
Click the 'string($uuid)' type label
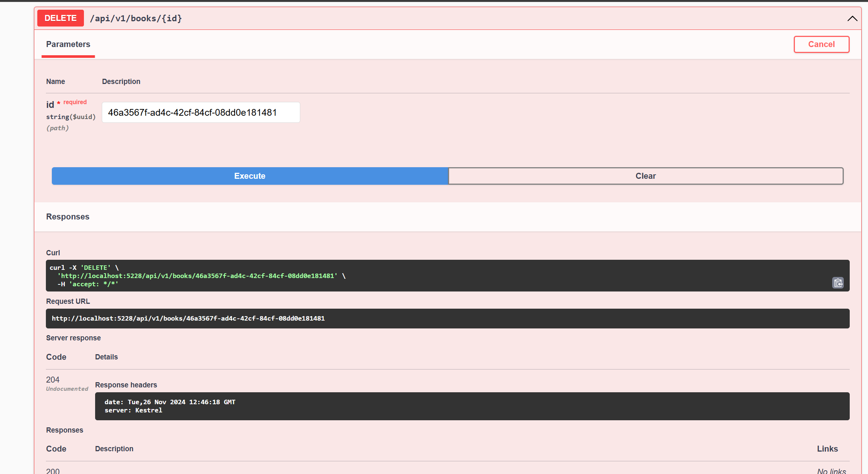click(x=71, y=117)
